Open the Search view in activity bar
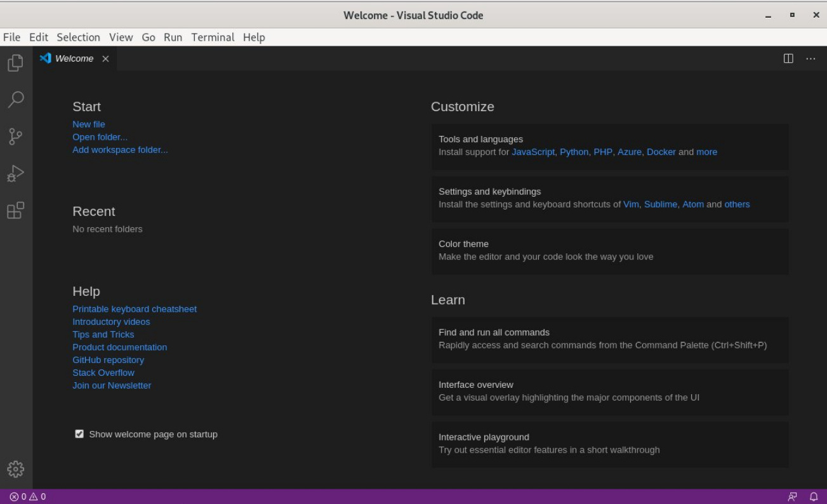The width and height of the screenshot is (827, 504). (15, 99)
